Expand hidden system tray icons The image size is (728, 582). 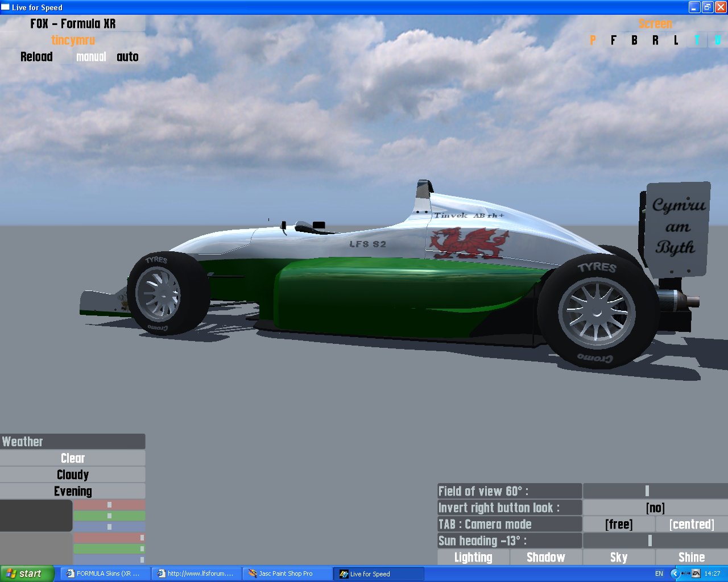point(675,573)
